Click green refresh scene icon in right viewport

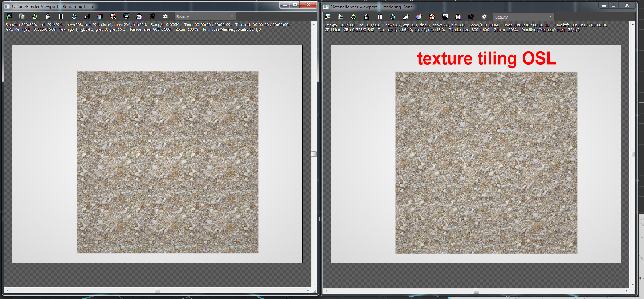[354, 17]
